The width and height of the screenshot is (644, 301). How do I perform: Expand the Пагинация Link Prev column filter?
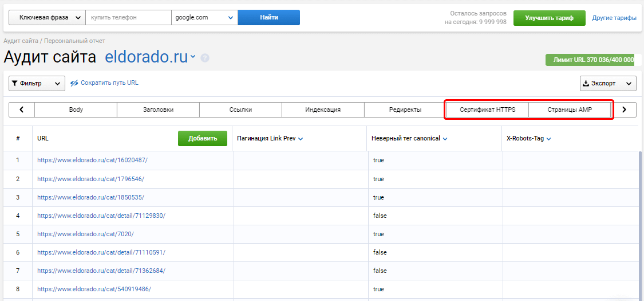(300, 139)
